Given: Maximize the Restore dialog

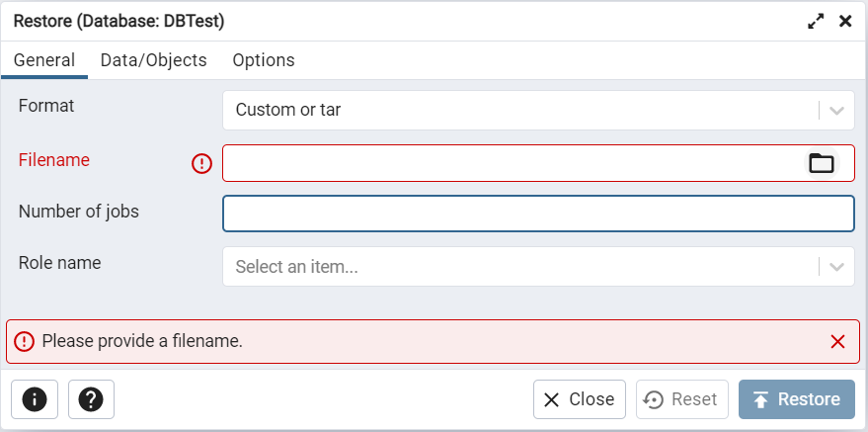Looking at the screenshot, I should [x=816, y=21].
